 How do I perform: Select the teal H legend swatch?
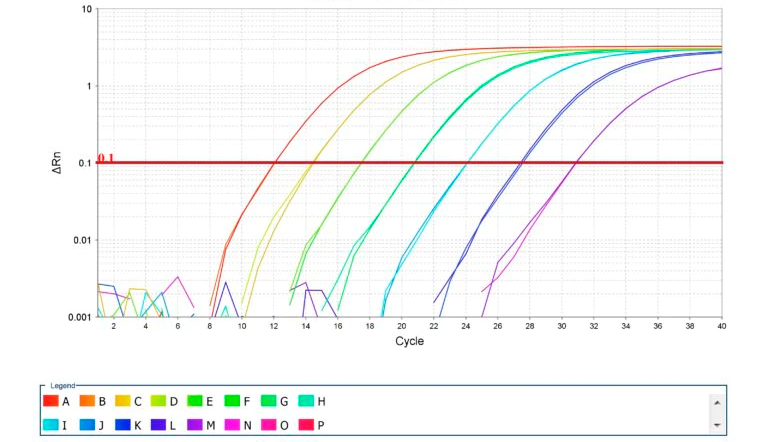(x=302, y=401)
